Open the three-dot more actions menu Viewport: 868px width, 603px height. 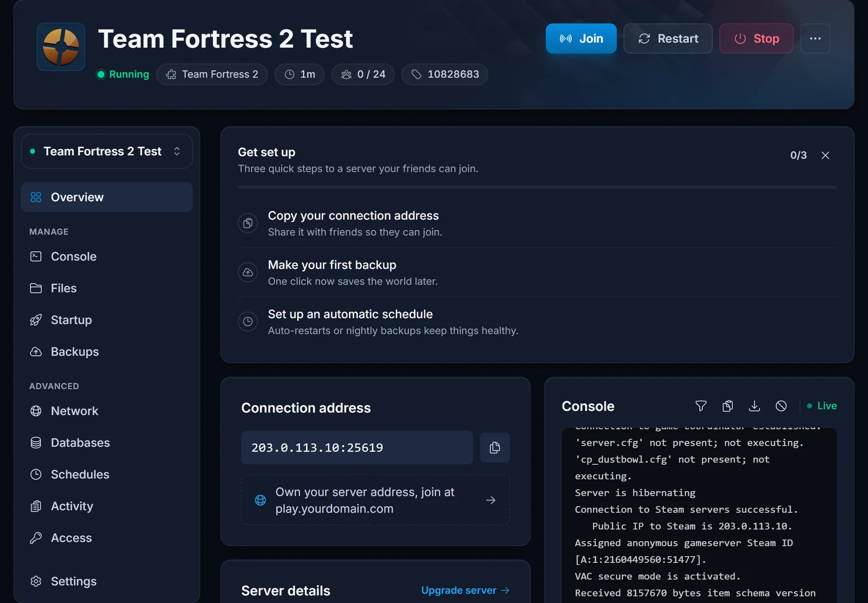click(815, 39)
